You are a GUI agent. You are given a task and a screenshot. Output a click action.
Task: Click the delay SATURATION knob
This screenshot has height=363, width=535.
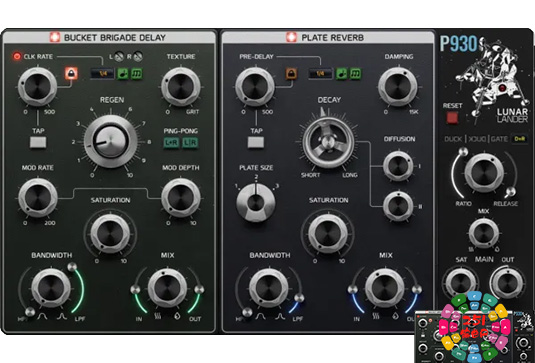point(110,234)
